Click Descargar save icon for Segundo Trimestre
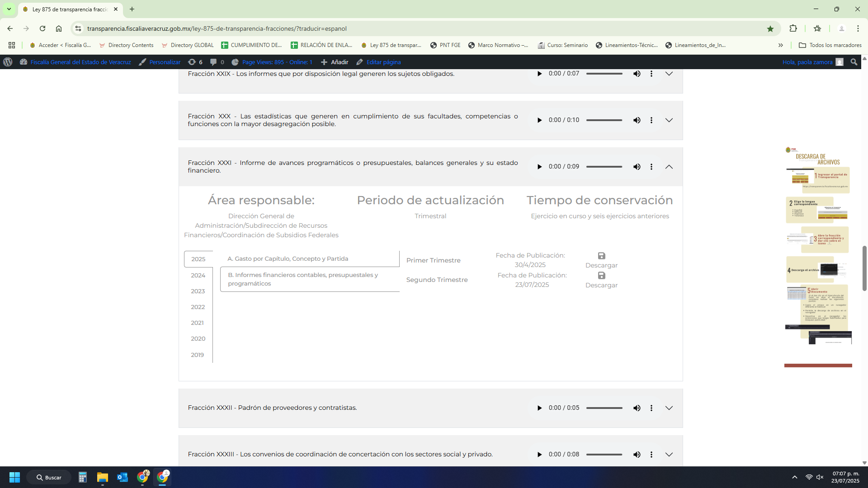Viewport: 868px width, 488px height. (x=601, y=276)
